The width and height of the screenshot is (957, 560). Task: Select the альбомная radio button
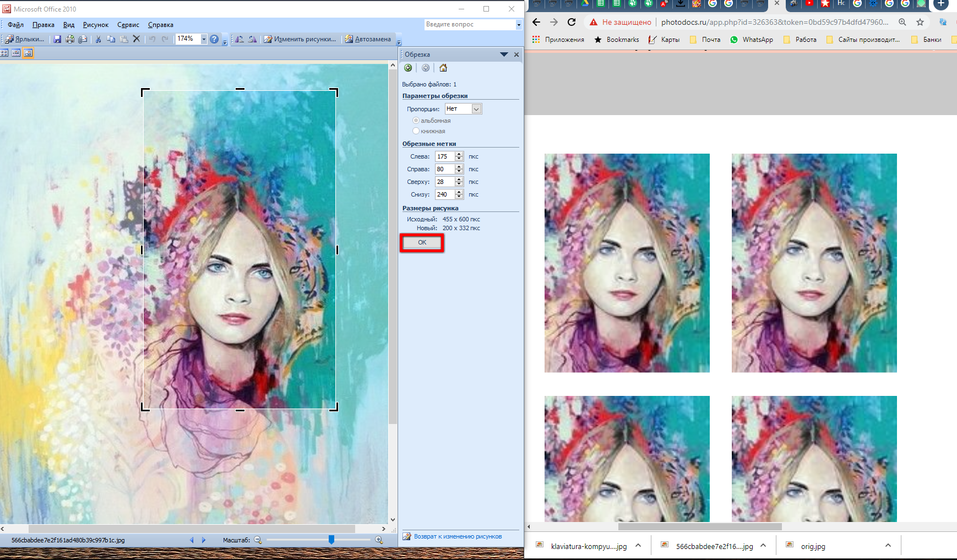[416, 121]
